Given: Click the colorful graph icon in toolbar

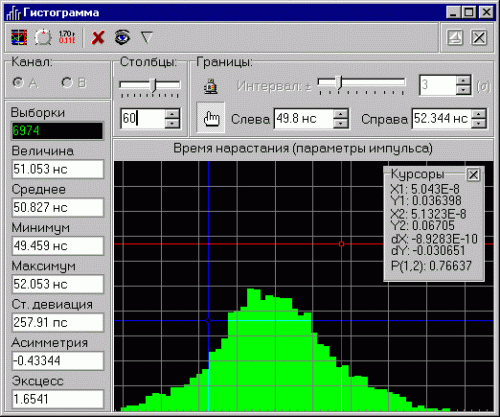Looking at the screenshot, I should click(x=19, y=37).
